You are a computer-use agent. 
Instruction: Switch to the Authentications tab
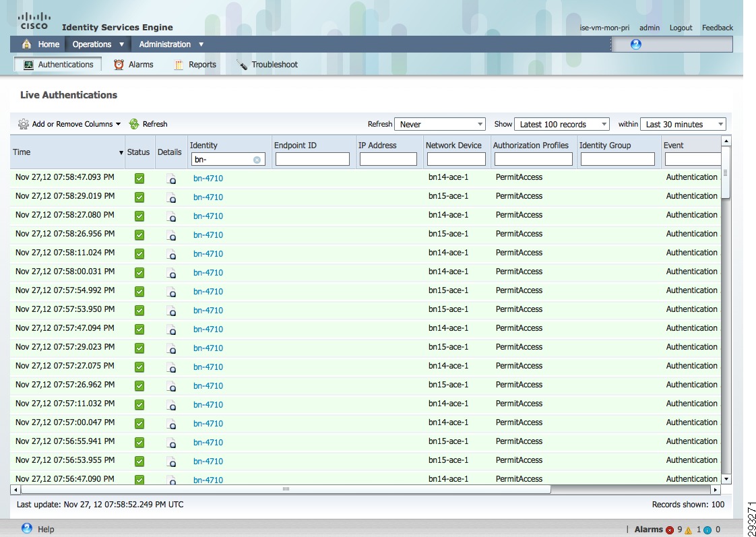(x=58, y=65)
